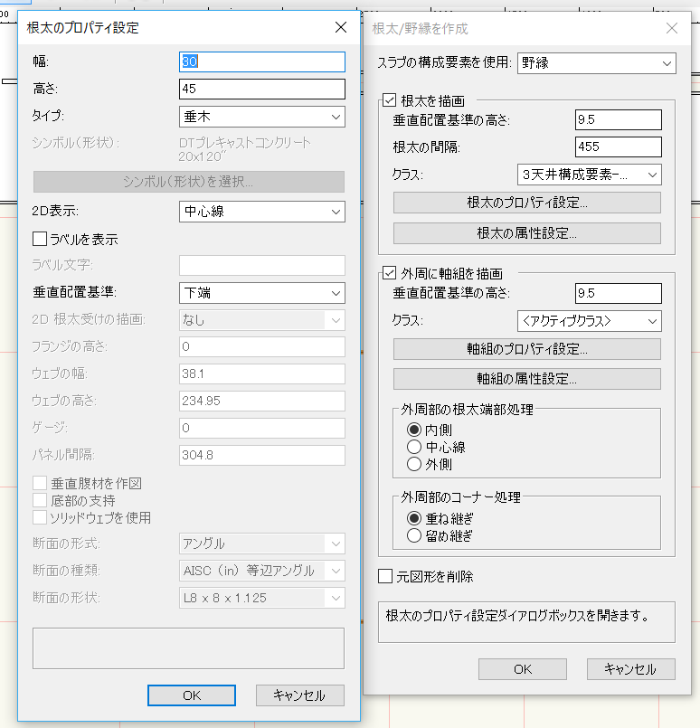Toggle the 外周に軸組を描画 checkbox

point(391,273)
